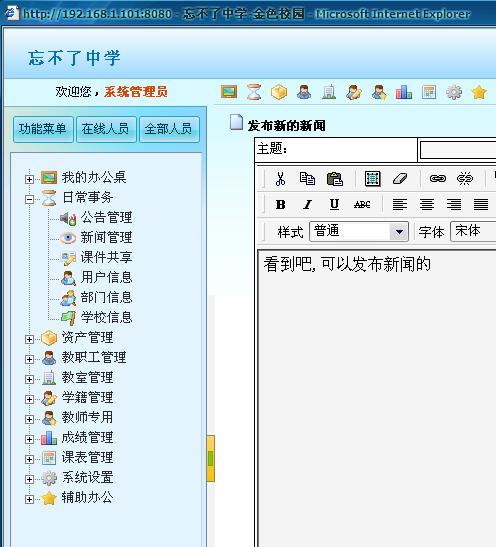Switch to the 全部人员 tab
Image resolution: width=496 pixels, height=547 pixels.
tap(169, 129)
